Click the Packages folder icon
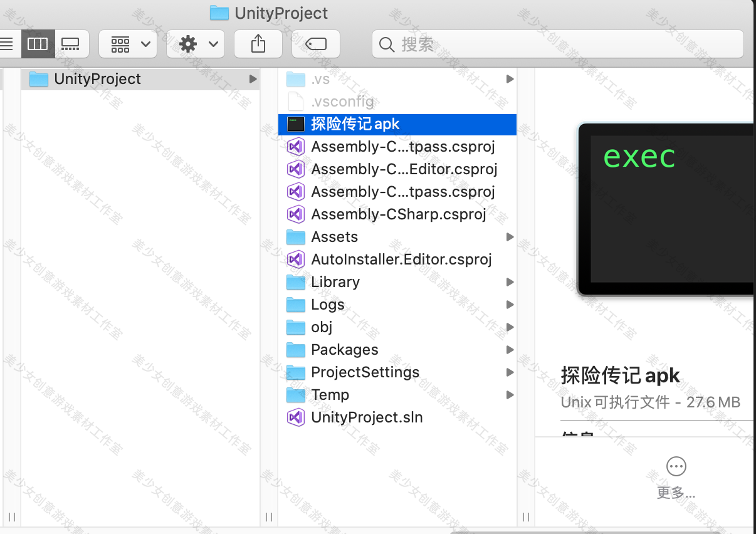 (x=296, y=350)
